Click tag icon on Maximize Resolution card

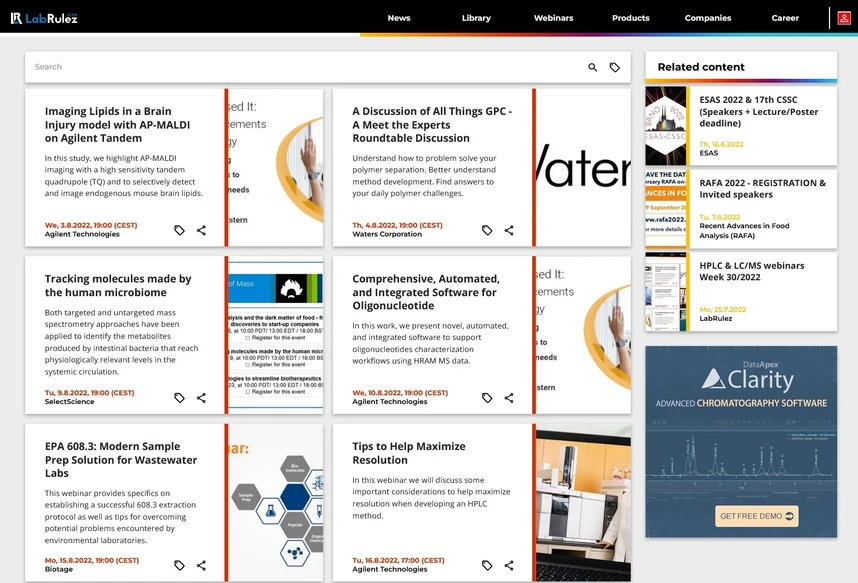(x=486, y=565)
